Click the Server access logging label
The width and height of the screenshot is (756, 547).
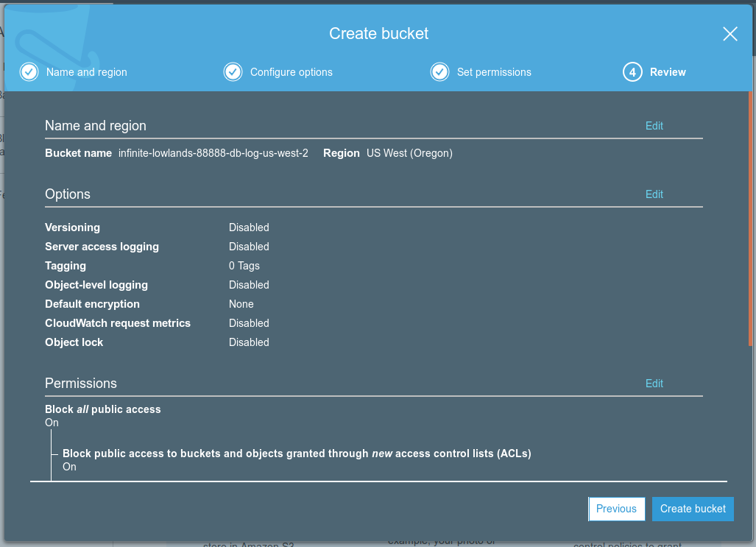pyautogui.click(x=102, y=247)
